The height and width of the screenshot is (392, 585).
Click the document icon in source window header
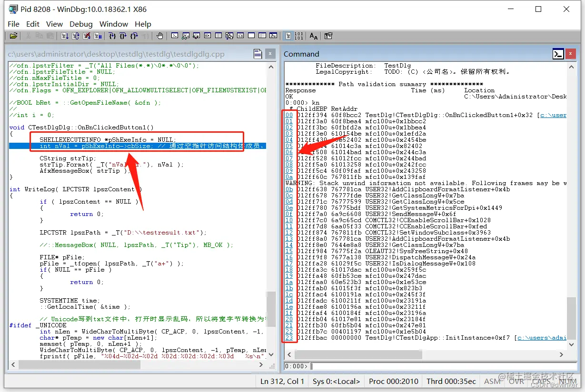[258, 54]
